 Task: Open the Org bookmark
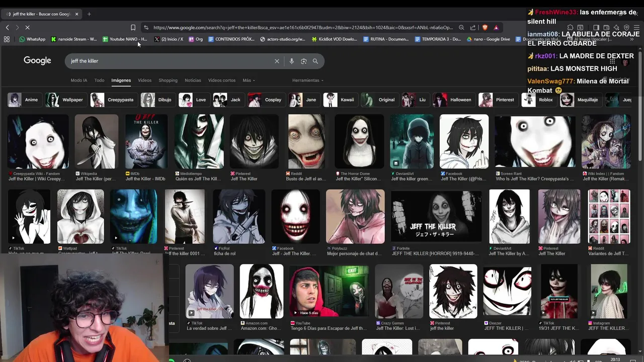(x=196, y=39)
